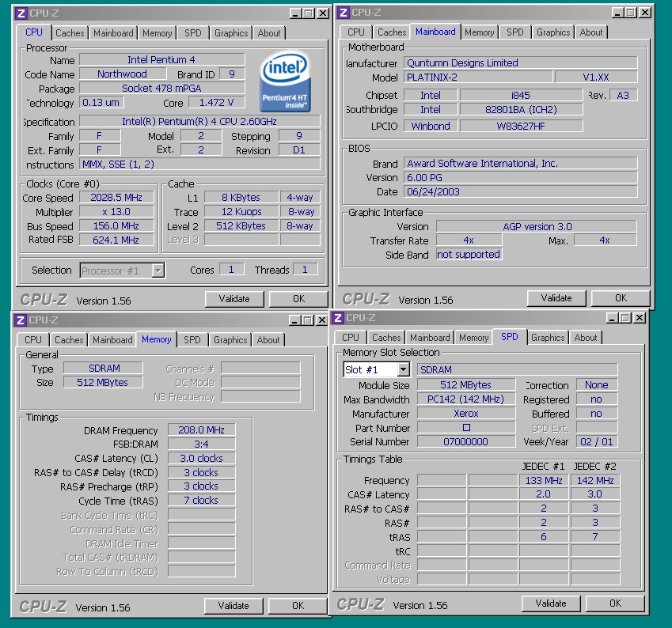The height and width of the screenshot is (628, 672).
Task: Open Memory tab in SPD window
Action: 473,338
